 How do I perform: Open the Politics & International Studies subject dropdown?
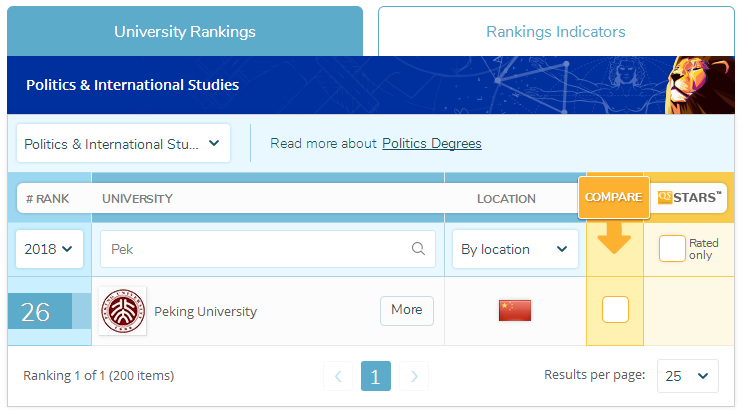click(x=123, y=144)
